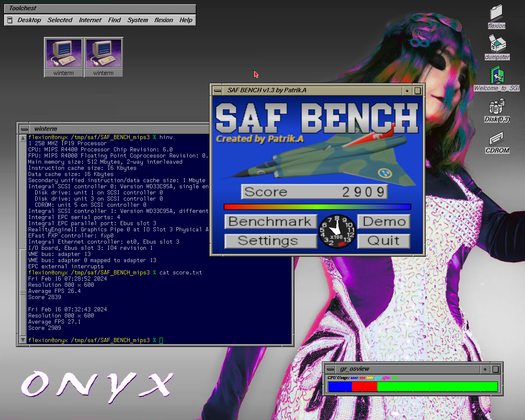The image size is (525, 420).
Task: Open the SAF BENCH window menu button
Action: click(x=217, y=91)
